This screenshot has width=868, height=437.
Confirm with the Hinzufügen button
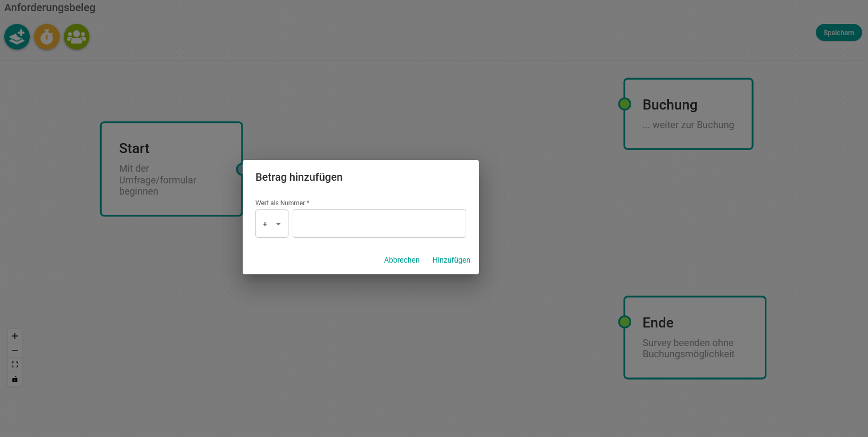[451, 260]
